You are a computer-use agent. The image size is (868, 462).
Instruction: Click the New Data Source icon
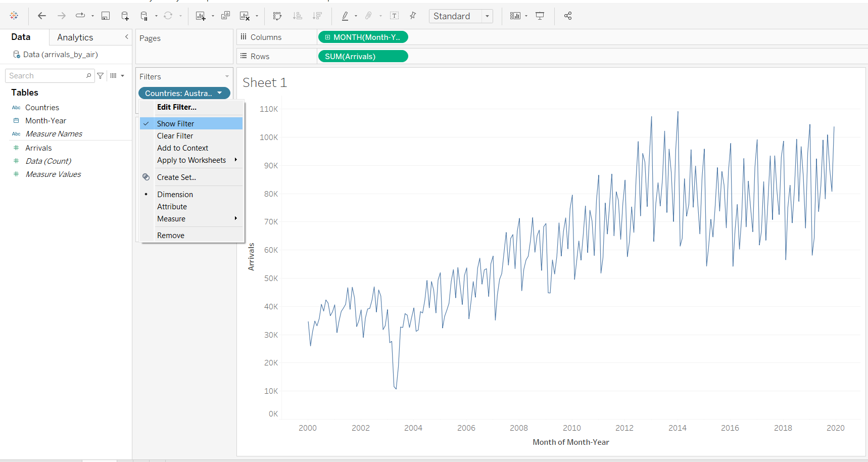coord(125,16)
